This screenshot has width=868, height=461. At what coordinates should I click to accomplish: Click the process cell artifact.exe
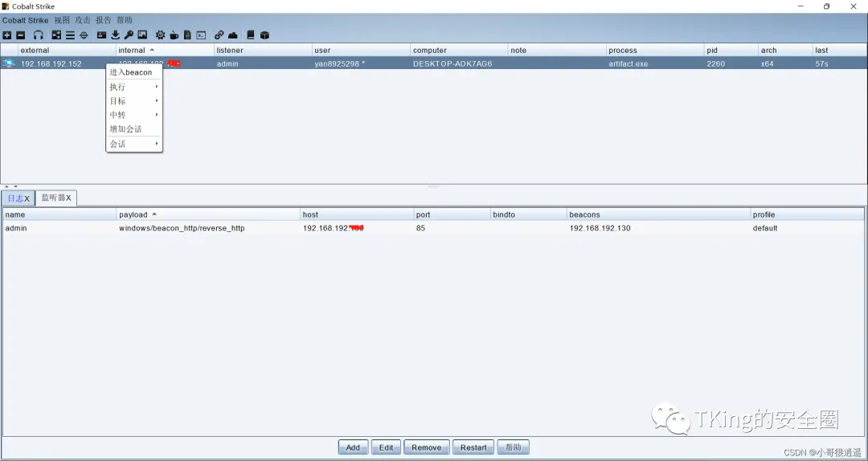(x=628, y=63)
